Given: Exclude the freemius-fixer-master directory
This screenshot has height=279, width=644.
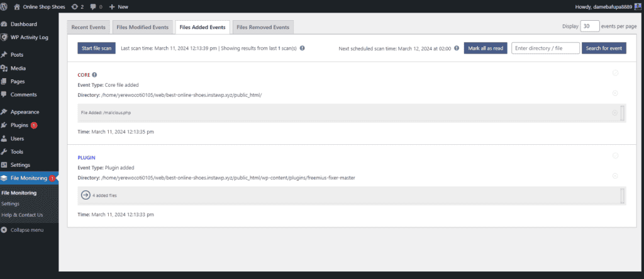Looking at the screenshot, I should pos(615,176).
